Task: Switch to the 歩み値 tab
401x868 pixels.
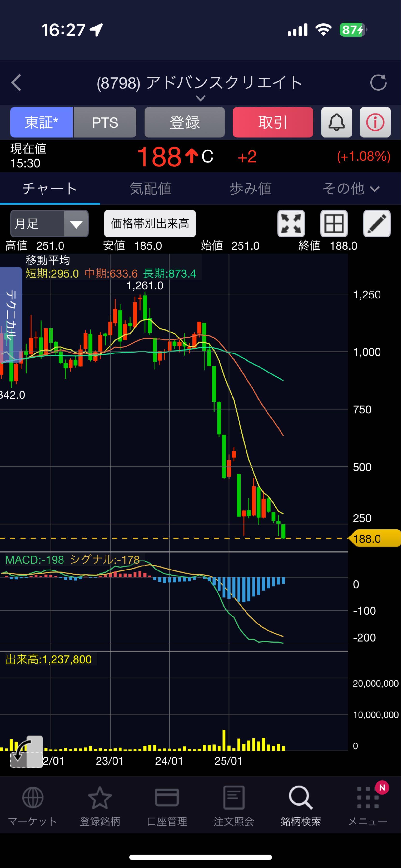Action: [251, 189]
